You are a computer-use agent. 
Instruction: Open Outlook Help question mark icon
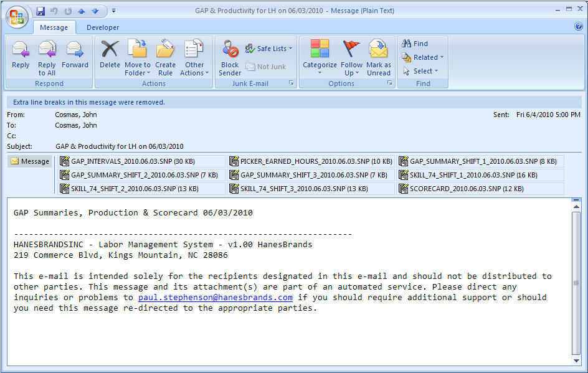tap(579, 26)
